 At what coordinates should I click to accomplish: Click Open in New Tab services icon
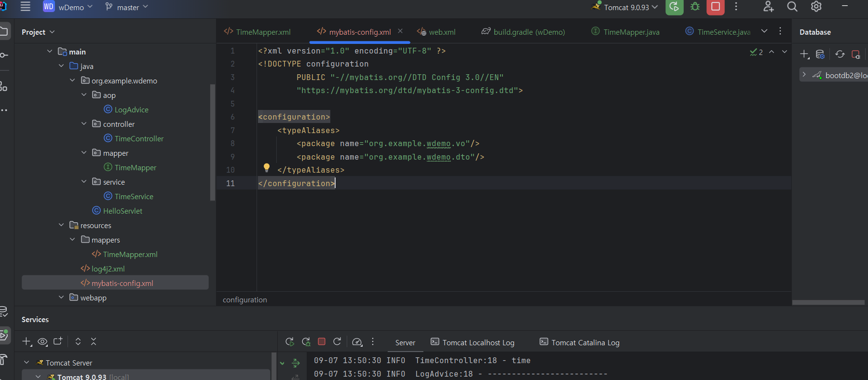58,341
